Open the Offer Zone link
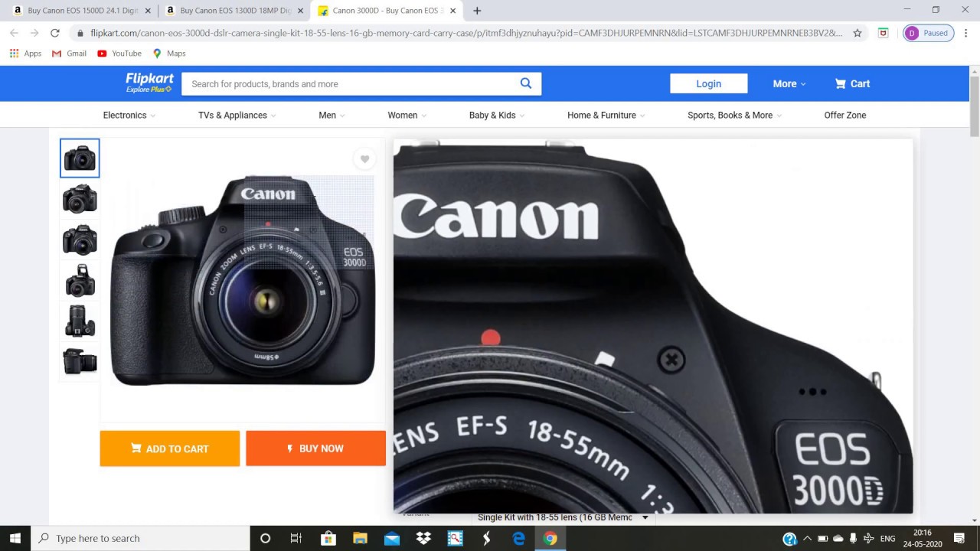 [845, 116]
